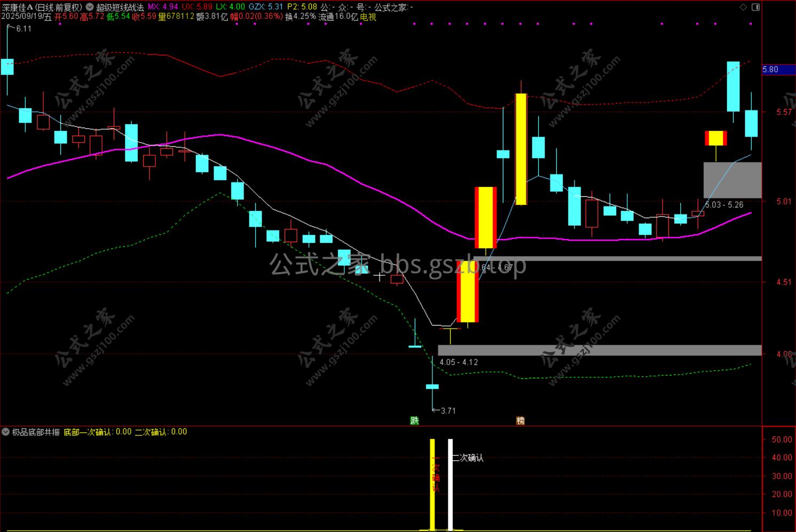Click the white 二次确认 signal bar
Image resolution: width=796 pixels, height=532 pixels.
450,485
